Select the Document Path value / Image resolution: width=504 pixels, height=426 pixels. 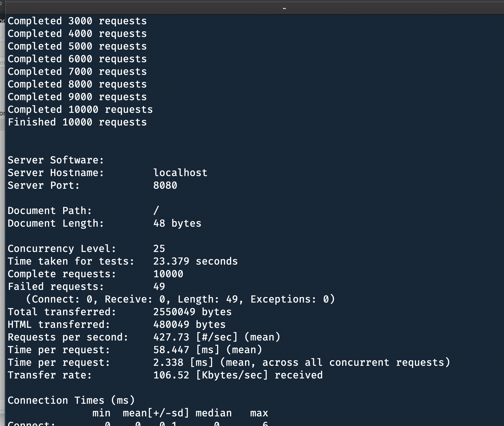pos(156,210)
